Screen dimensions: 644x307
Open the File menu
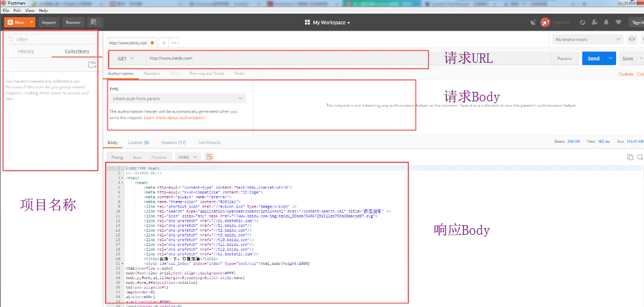click(x=6, y=10)
